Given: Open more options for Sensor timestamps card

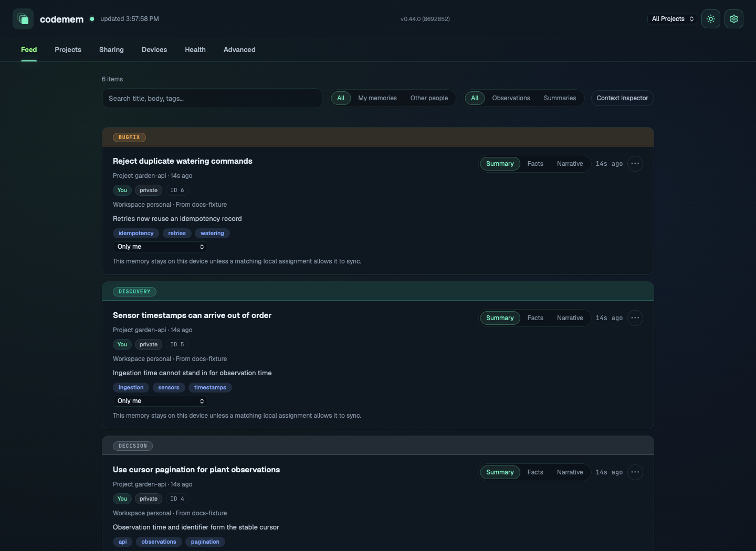Looking at the screenshot, I should click(635, 318).
